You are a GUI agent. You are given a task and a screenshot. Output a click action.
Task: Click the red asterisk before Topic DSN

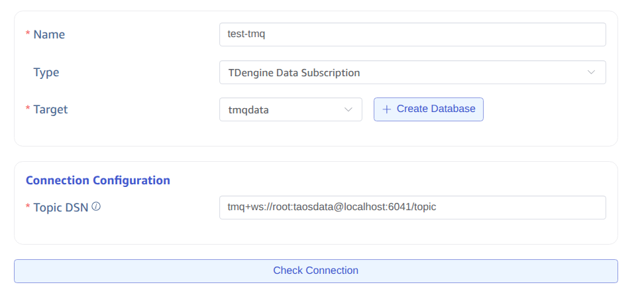tap(28, 208)
